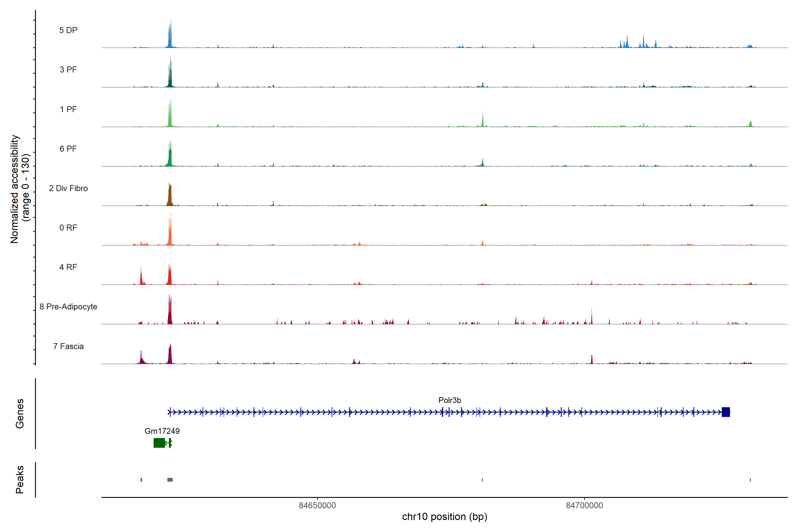Click the chr10 position axis title
The width and height of the screenshot is (798, 532).
[444, 517]
